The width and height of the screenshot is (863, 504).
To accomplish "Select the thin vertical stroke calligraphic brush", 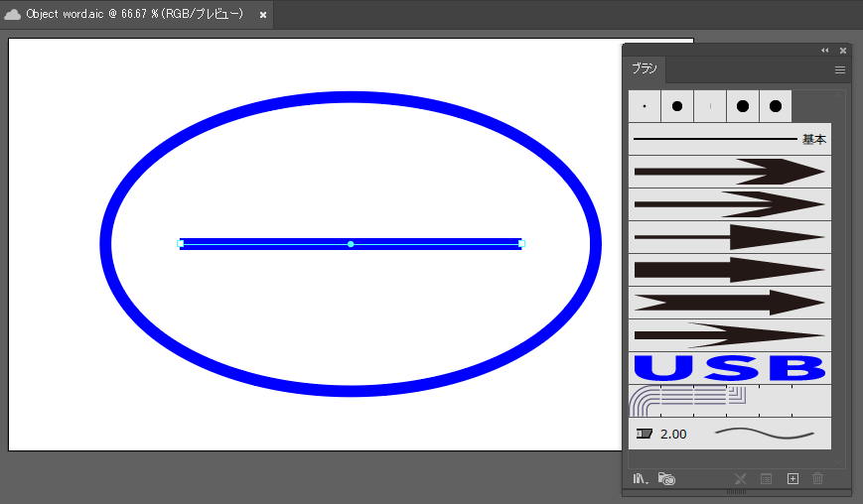I will [710, 106].
